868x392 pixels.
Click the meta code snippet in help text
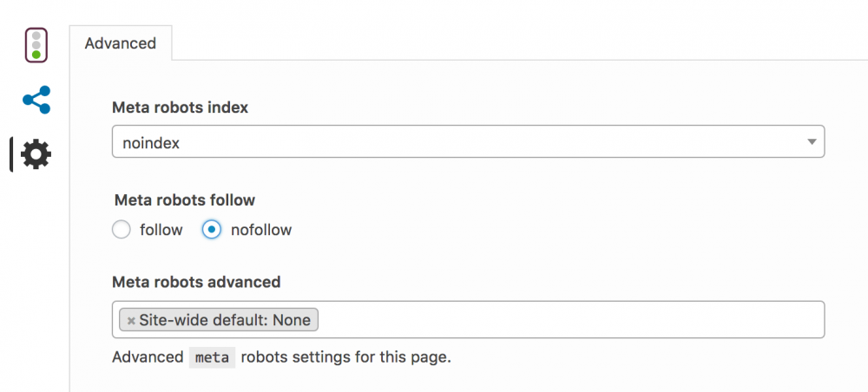[212, 357]
